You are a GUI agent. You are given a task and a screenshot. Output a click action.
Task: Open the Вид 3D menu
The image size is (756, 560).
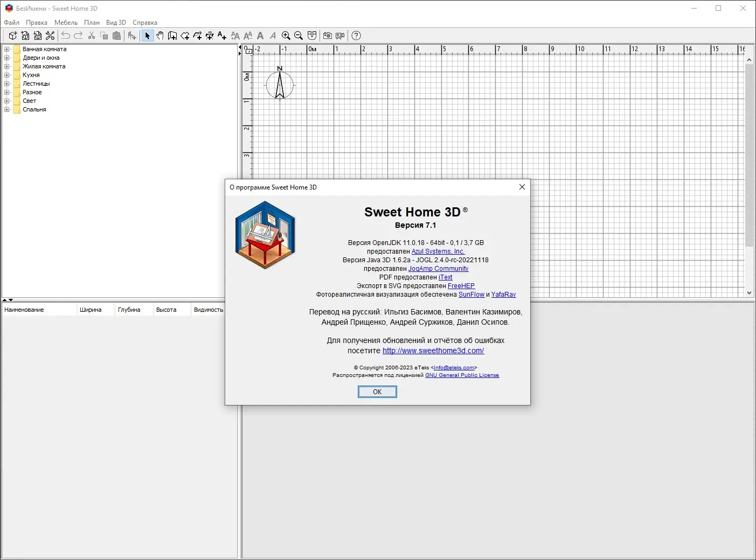pyautogui.click(x=116, y=23)
